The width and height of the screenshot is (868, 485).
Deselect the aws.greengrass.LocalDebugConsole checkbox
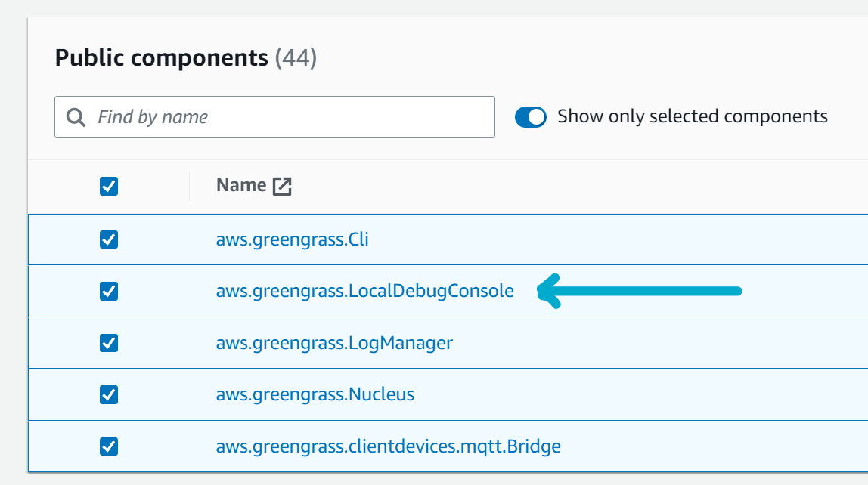tap(109, 291)
